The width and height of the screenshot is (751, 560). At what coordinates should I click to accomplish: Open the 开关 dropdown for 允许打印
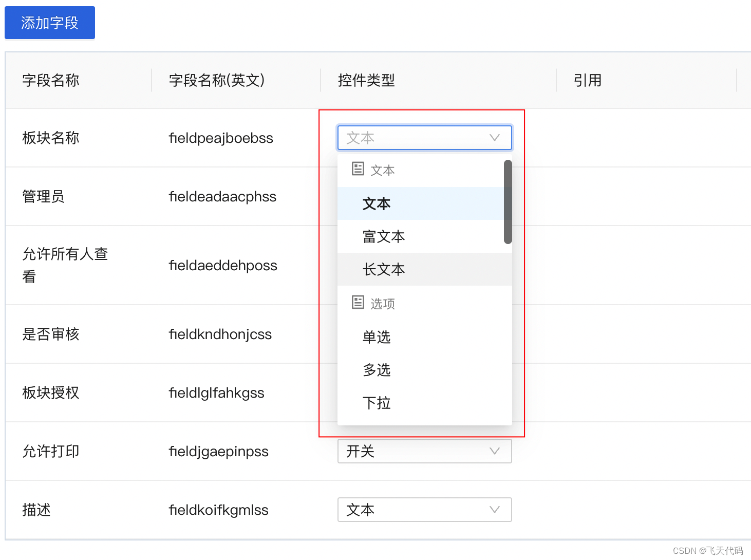[x=424, y=451]
